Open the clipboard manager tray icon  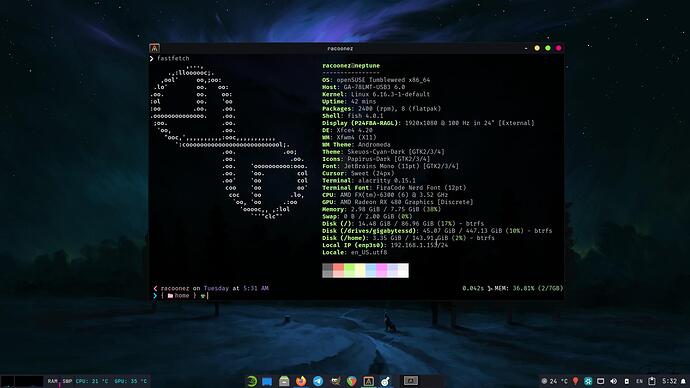652,381
